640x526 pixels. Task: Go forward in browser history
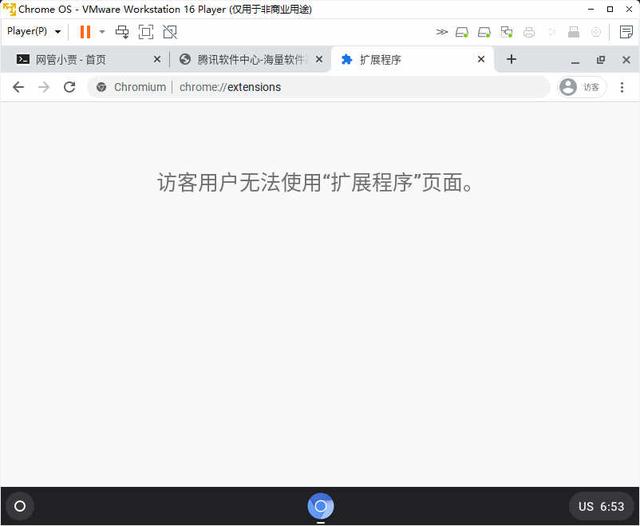(44, 87)
